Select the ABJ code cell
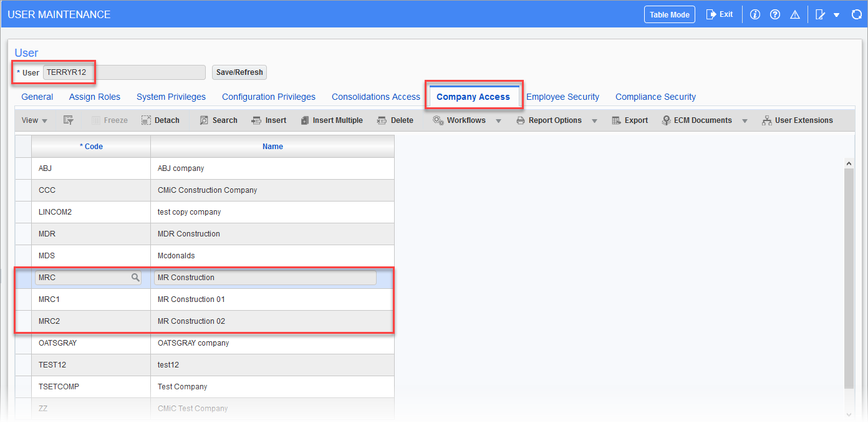This screenshot has width=868, height=423. point(91,168)
